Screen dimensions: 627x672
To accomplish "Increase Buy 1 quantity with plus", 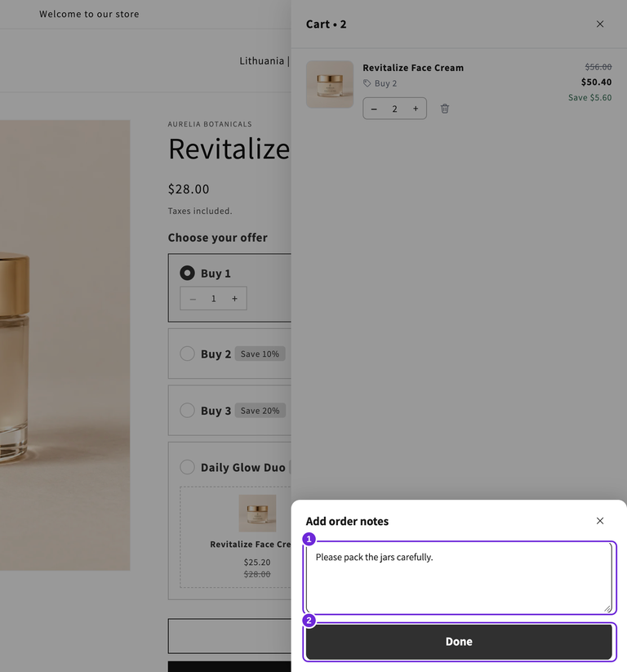I will pos(234,299).
